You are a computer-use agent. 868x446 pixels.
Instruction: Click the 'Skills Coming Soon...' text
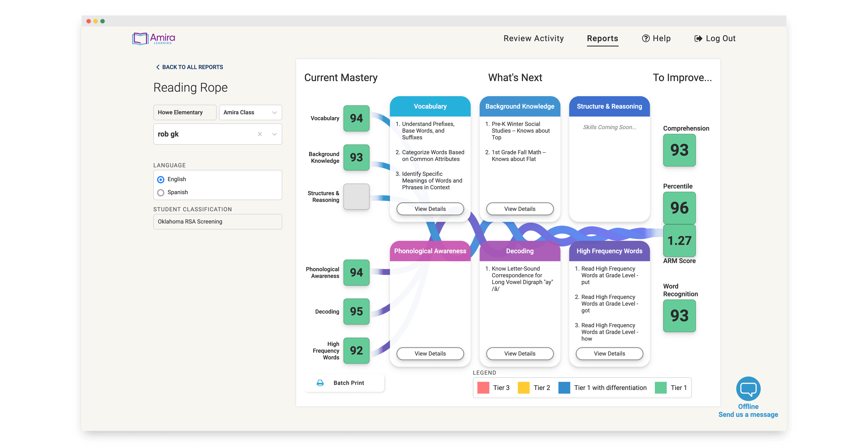(x=609, y=127)
